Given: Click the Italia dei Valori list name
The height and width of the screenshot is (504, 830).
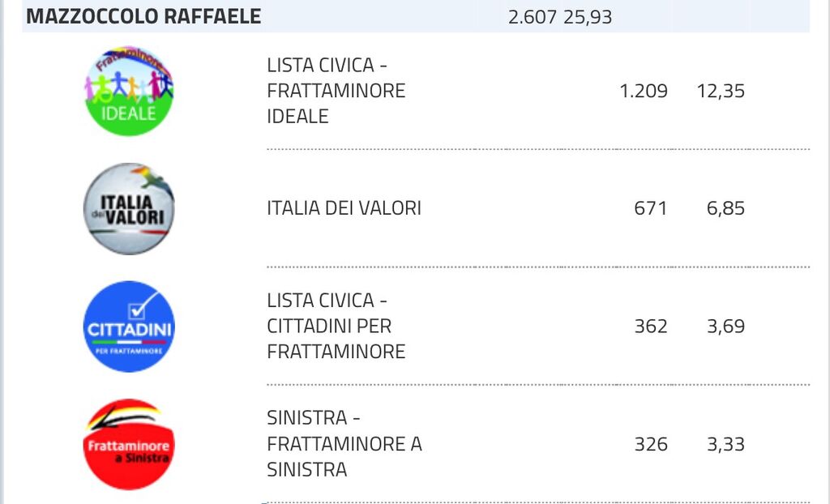Looking at the screenshot, I should tap(344, 208).
